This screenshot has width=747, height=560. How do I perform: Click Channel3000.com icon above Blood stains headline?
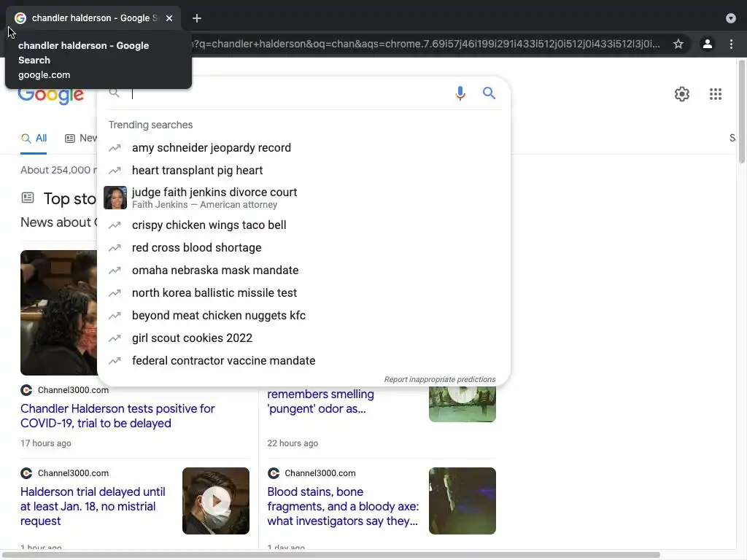[x=274, y=473]
